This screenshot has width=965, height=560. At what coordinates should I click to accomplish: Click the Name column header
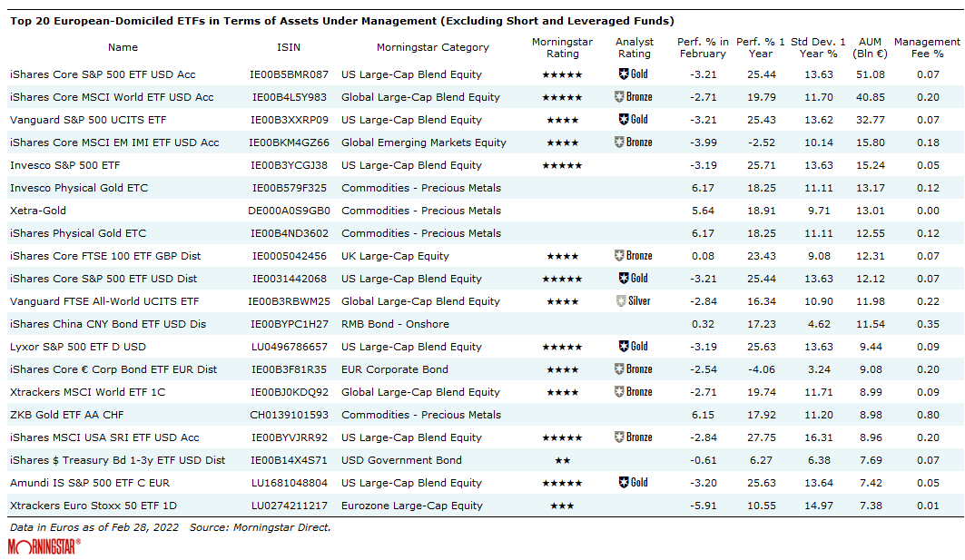point(123,47)
